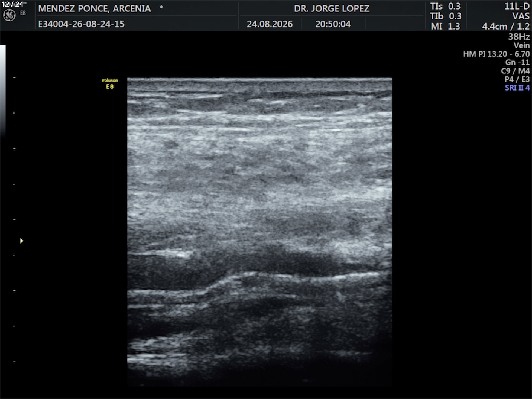The width and height of the screenshot is (532, 399).
Task: Click the Vein preset label
Action: pyautogui.click(x=522, y=46)
